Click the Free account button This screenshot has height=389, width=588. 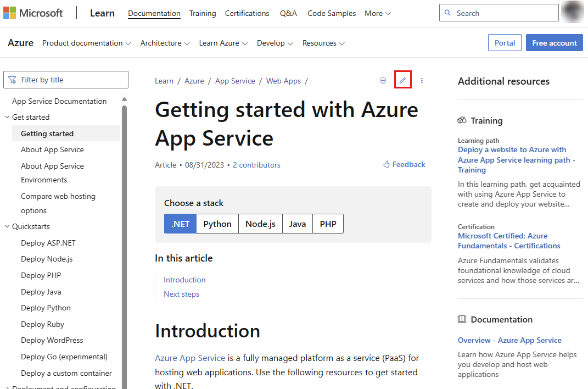point(555,43)
